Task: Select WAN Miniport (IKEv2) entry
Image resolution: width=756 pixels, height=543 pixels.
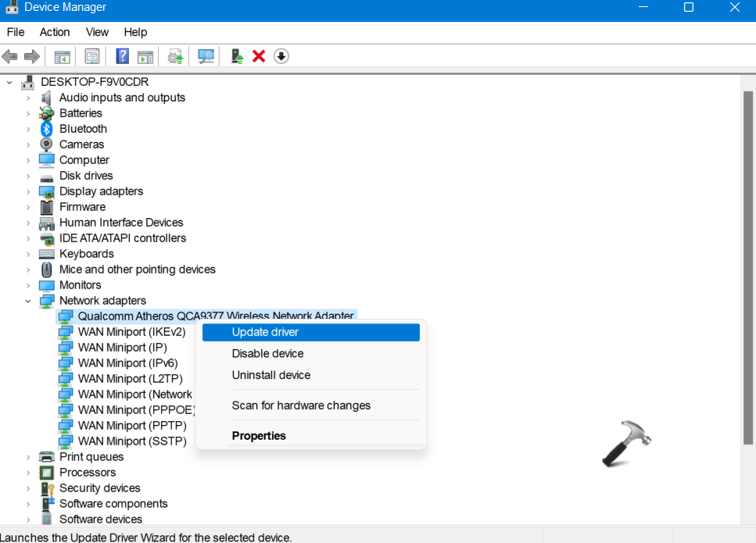Action: [x=131, y=332]
